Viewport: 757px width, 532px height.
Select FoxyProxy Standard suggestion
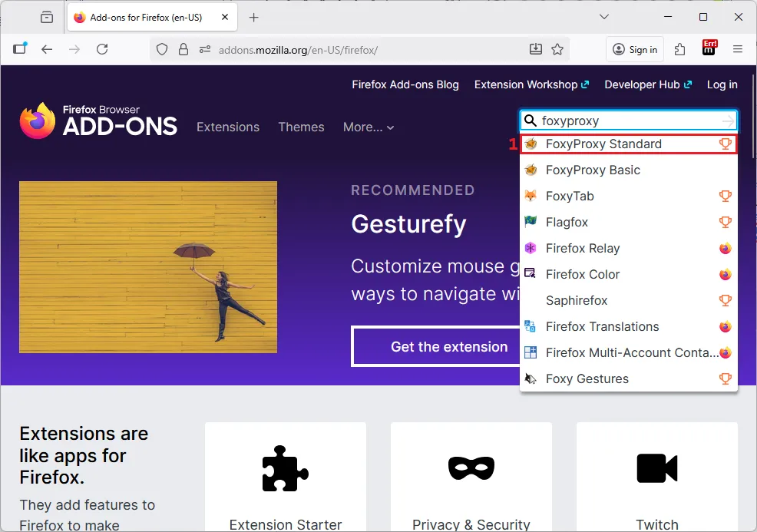[x=603, y=144]
